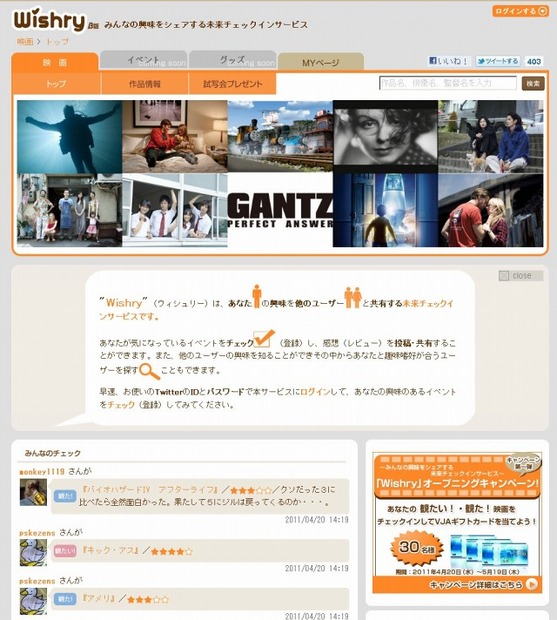This screenshot has height=620, width=557.
Task: Click the 検索 search button
Action: point(533,83)
